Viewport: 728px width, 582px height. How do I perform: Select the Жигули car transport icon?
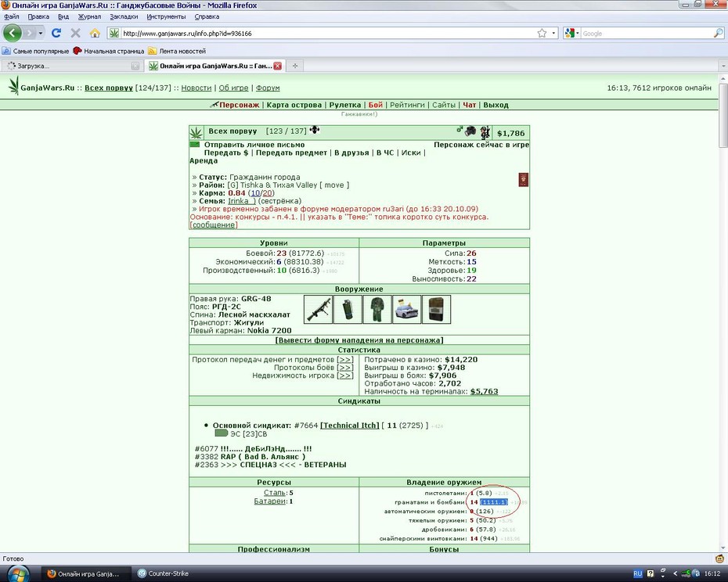point(407,310)
